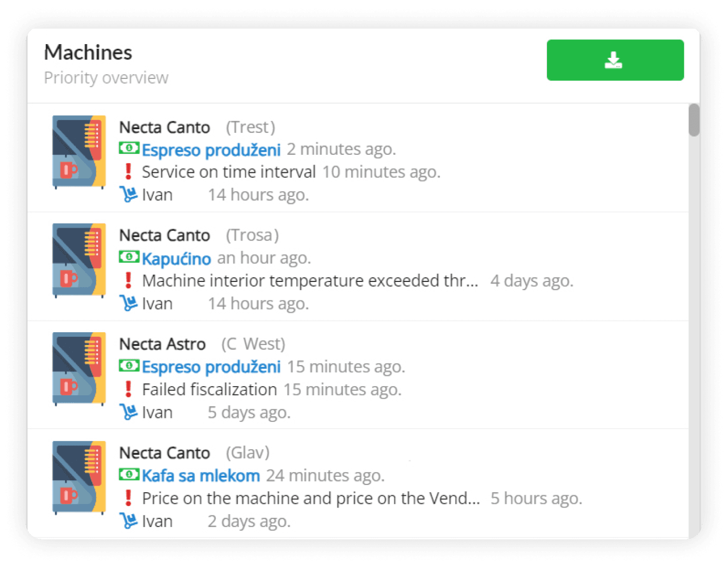Open the Kapućino sale link

click(176, 258)
